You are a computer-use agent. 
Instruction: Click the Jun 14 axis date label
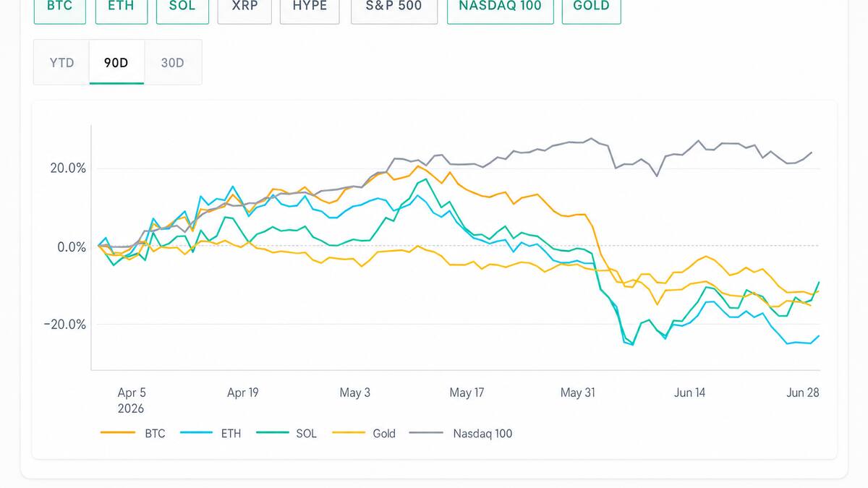689,393
